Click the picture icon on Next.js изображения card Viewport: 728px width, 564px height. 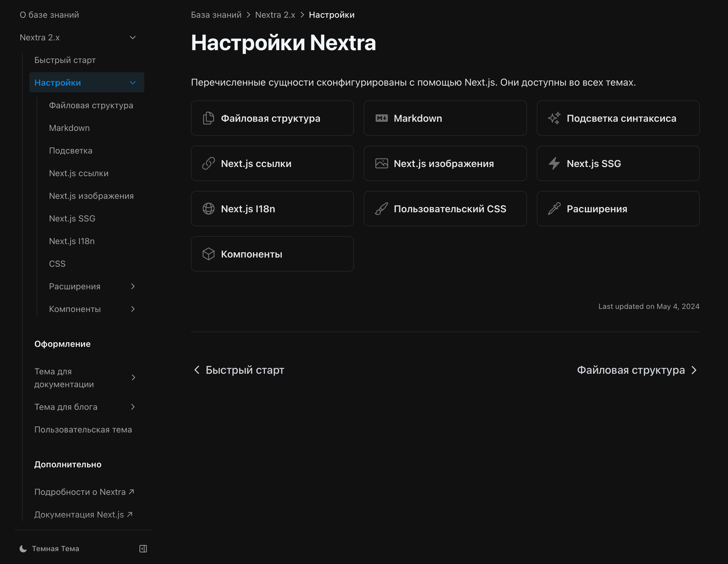click(x=381, y=164)
